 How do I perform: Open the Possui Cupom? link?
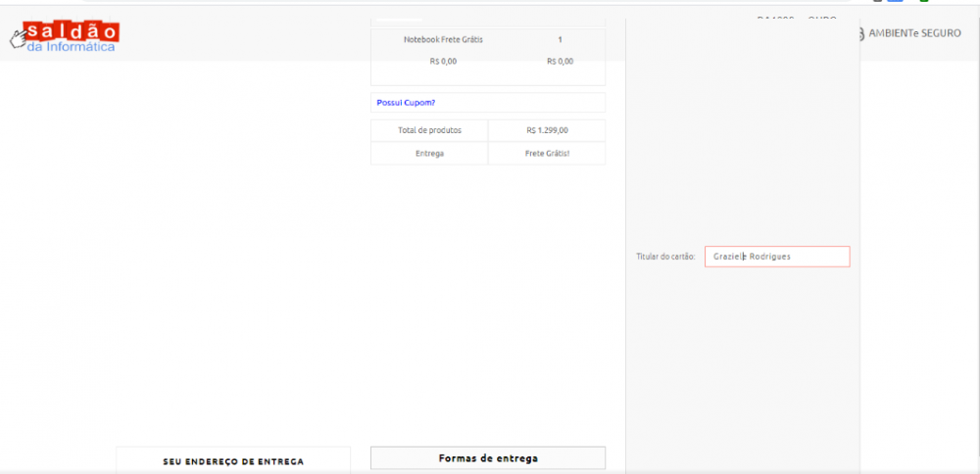(406, 103)
